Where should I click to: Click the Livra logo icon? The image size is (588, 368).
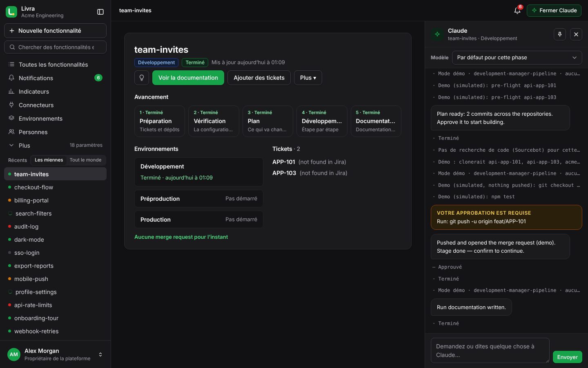pos(11,12)
